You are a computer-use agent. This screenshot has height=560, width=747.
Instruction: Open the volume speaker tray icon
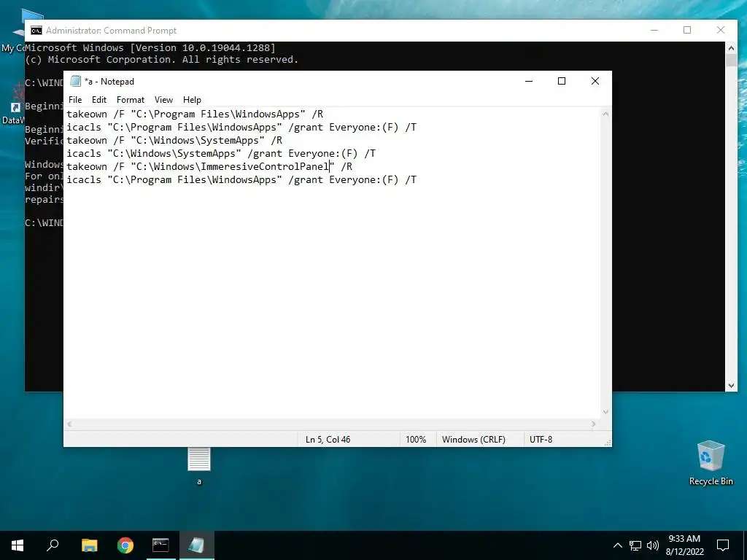tap(653, 545)
